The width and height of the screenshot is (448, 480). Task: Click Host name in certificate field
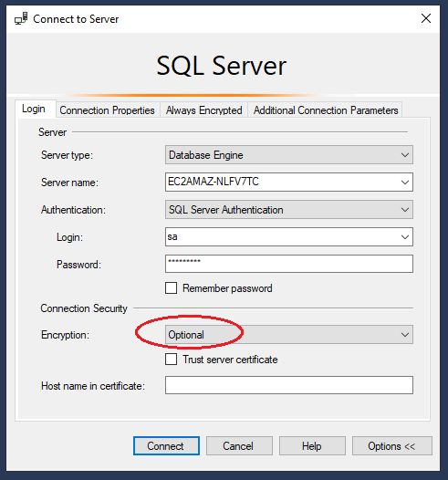point(289,385)
